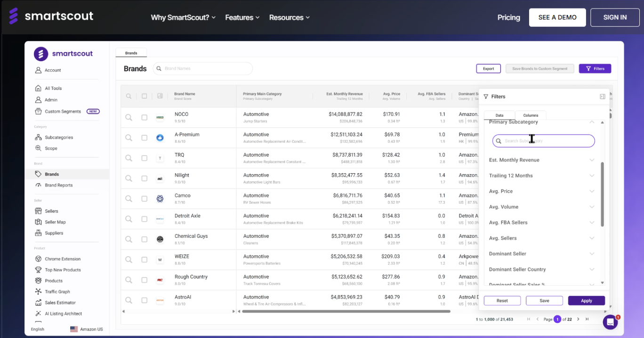Screen dimensions: 644x338
Task: Open the Scope icon in sidebar
Action: coord(39,148)
